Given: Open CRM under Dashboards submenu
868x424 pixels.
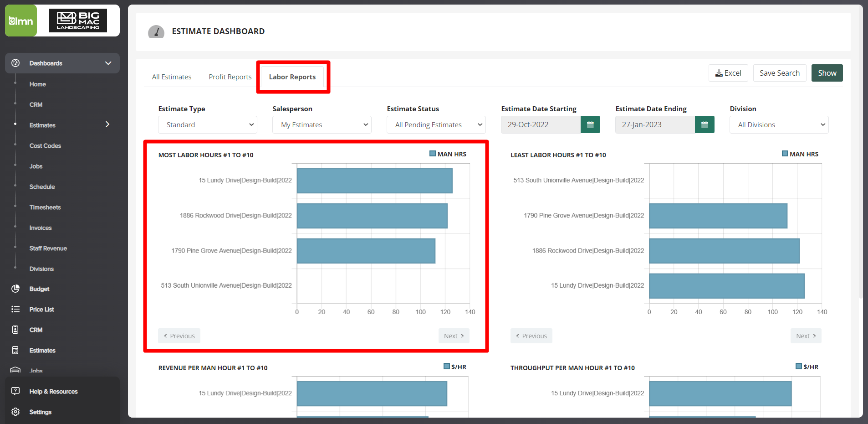Looking at the screenshot, I should (x=36, y=104).
